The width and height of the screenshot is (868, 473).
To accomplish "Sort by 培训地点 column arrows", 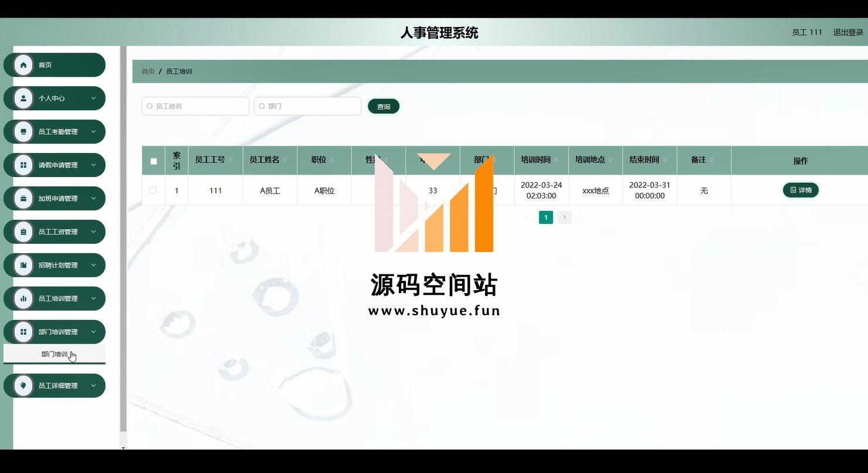I will (x=611, y=160).
